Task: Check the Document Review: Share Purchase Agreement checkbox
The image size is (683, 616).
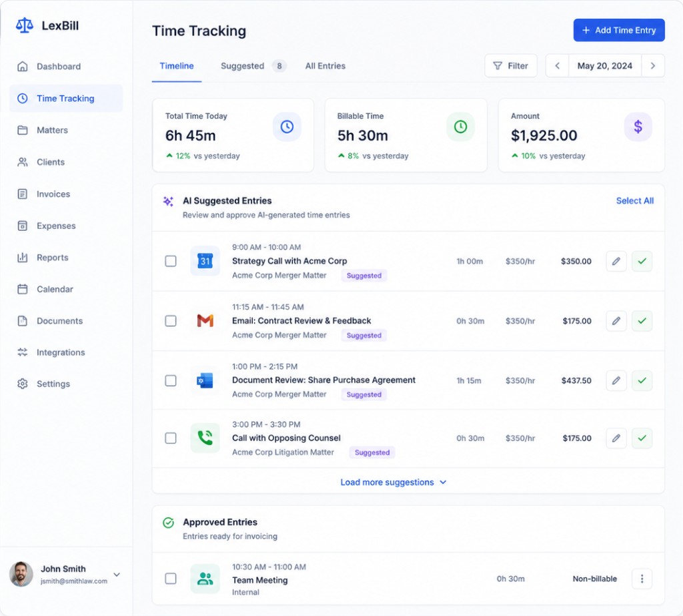Action: pyautogui.click(x=171, y=380)
